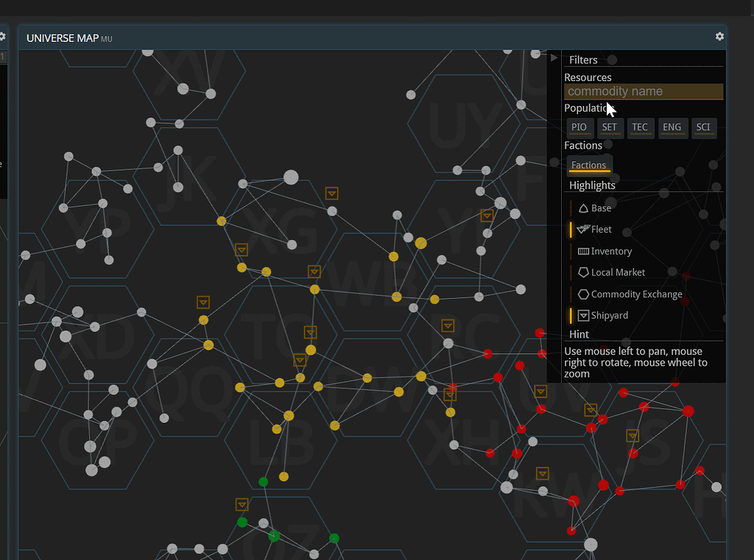Click the Highlights section heading

click(x=593, y=185)
